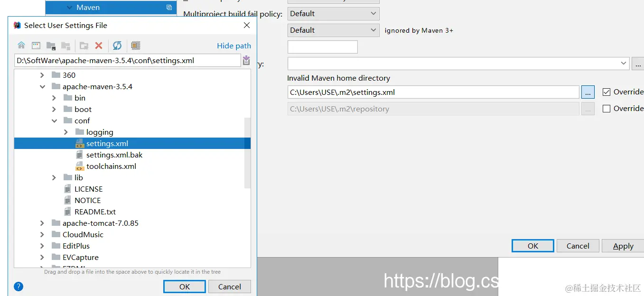Expand the logging folder
Screen dimensions: 644x296
click(x=66, y=132)
